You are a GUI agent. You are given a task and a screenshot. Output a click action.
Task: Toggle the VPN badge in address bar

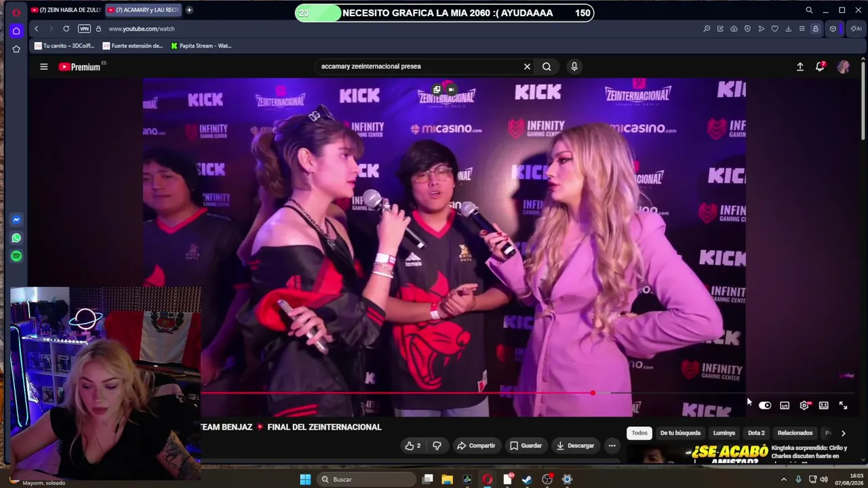(x=84, y=28)
